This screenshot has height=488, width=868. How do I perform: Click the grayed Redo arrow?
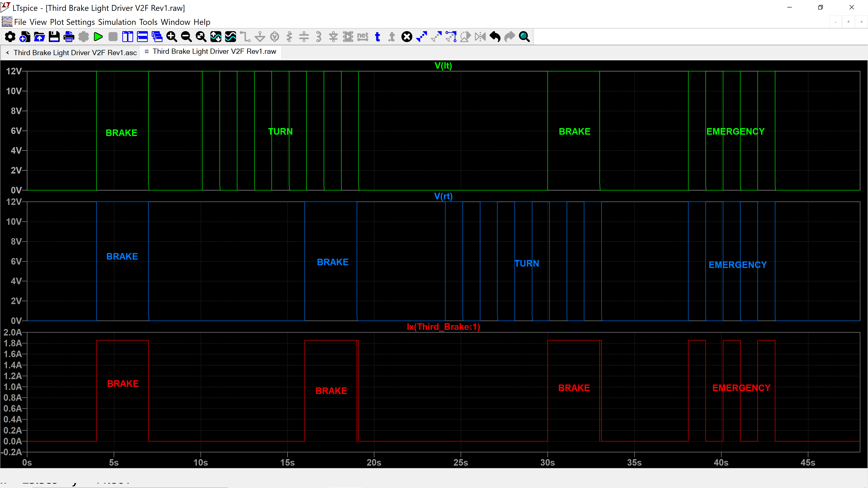pyautogui.click(x=509, y=37)
